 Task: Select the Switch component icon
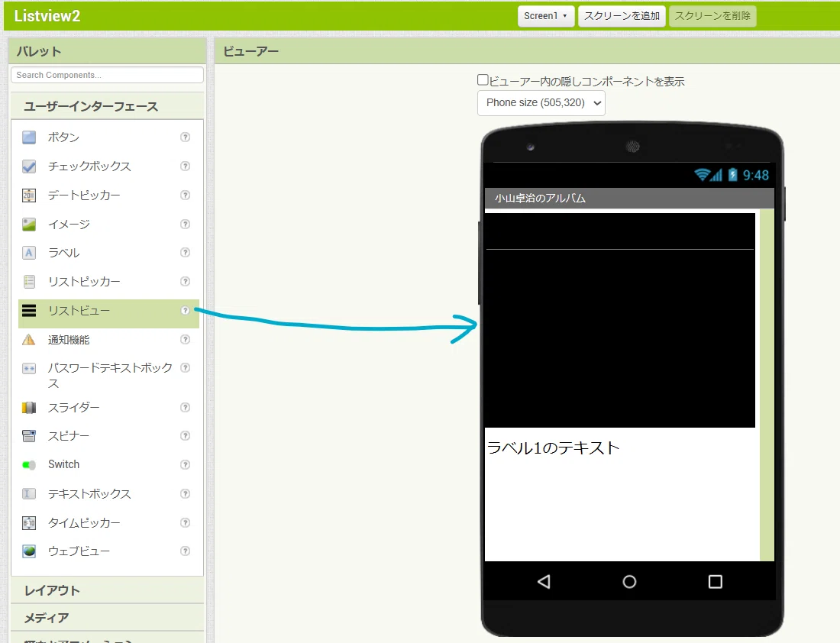pos(29,465)
